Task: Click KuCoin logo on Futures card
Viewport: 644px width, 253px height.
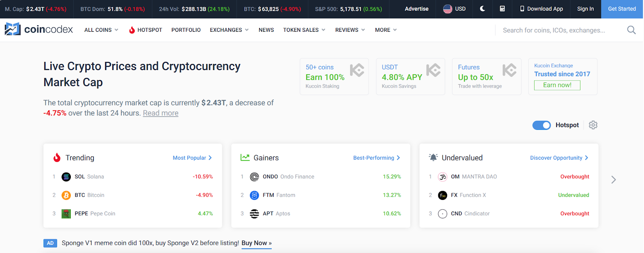Action: pos(509,70)
